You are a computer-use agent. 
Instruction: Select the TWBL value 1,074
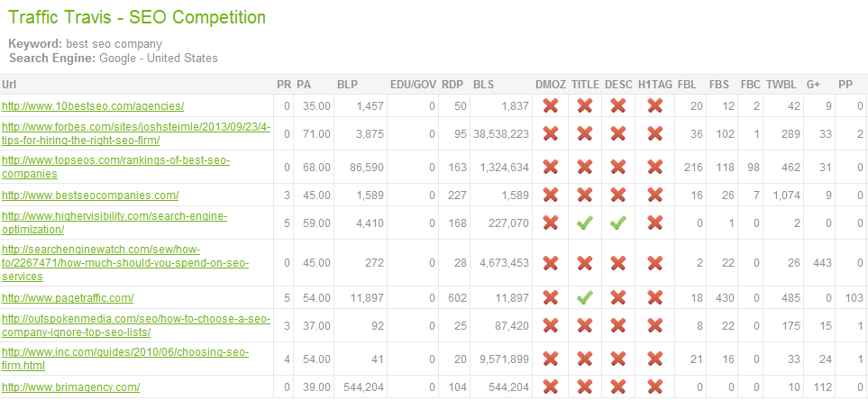pos(787,195)
